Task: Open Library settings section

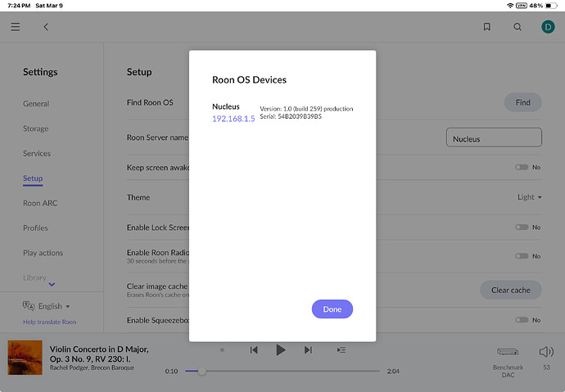Action: pyautogui.click(x=34, y=277)
